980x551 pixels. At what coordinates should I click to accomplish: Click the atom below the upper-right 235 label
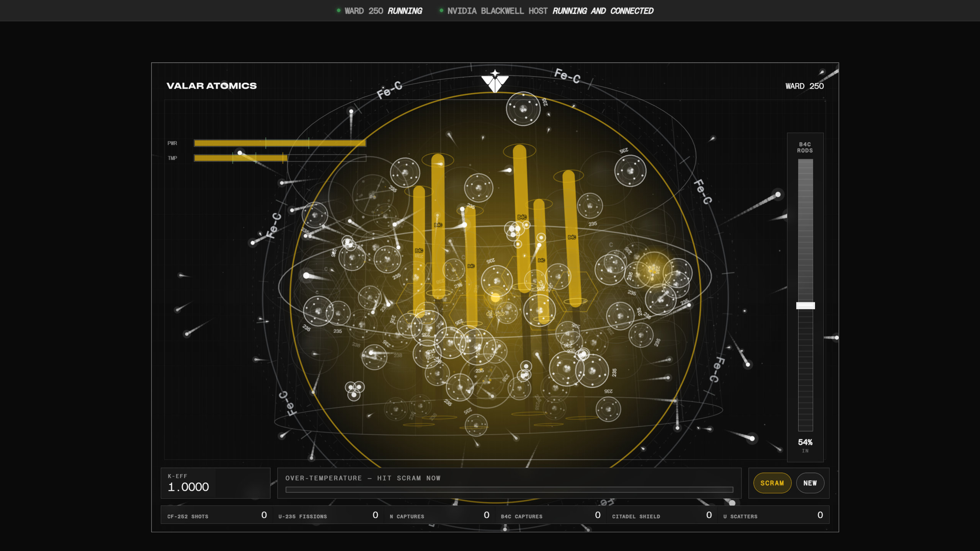pyautogui.click(x=630, y=171)
